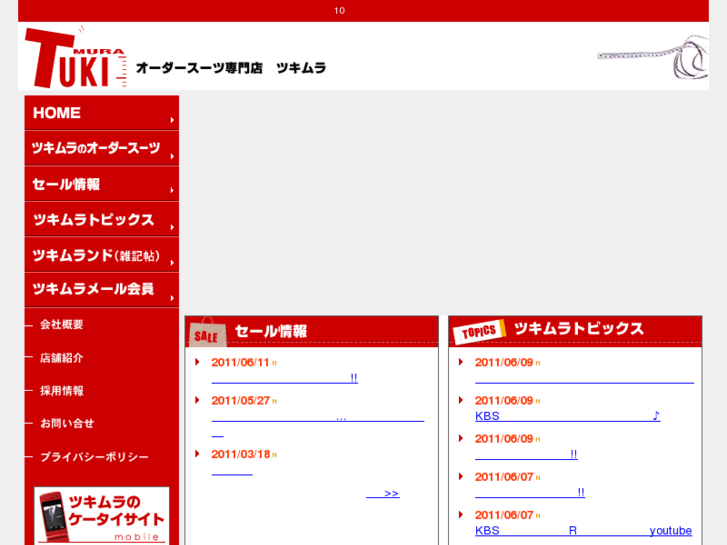This screenshot has height=545, width=727.
Task: Open the 店舗紹介 link
Action: (x=62, y=358)
